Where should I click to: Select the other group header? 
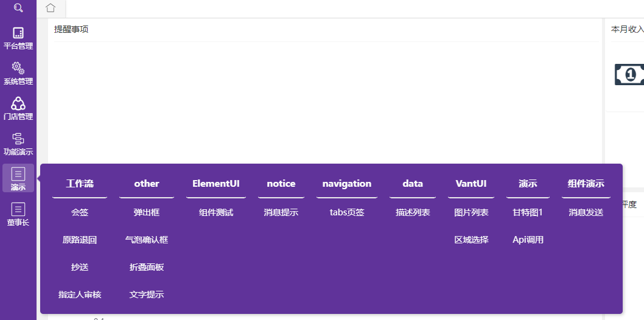(x=147, y=184)
